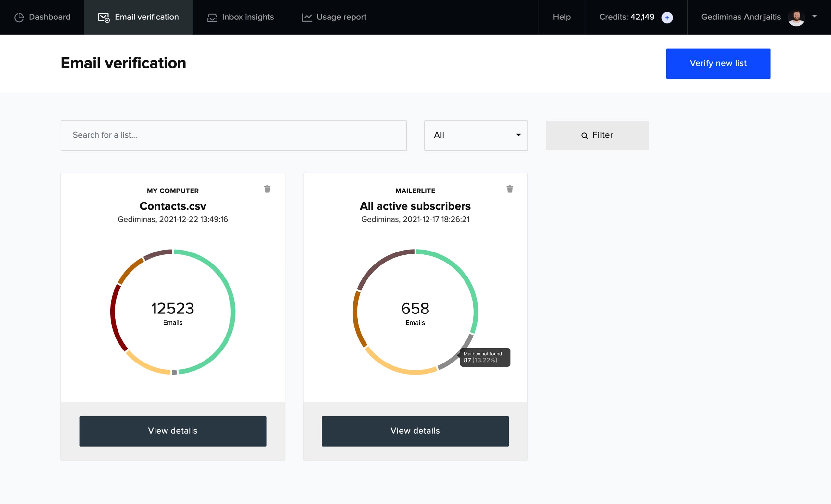Expand the All dropdown filter menu

pos(476,135)
